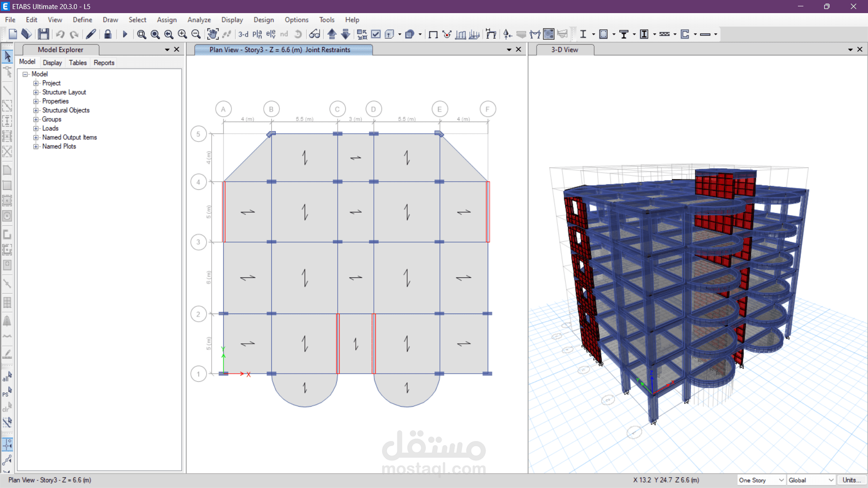Show undeformed shape icon
Image resolution: width=868 pixels, height=488 pixels.
pos(433,34)
